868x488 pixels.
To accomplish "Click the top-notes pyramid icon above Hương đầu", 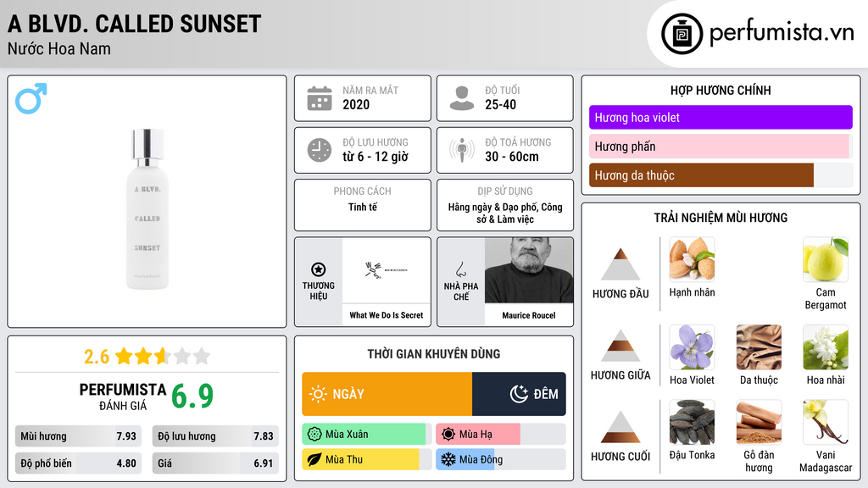I will pos(620,264).
